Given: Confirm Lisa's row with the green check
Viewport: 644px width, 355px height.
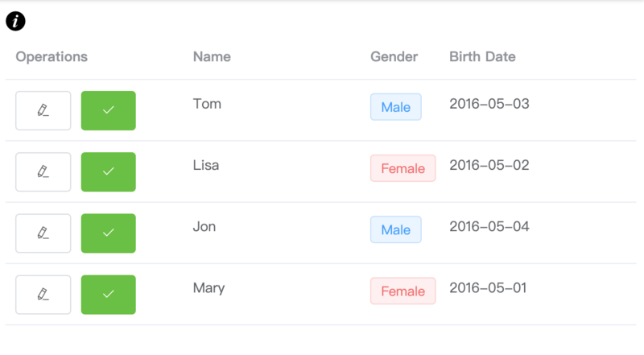Looking at the screenshot, I should pyautogui.click(x=109, y=171).
